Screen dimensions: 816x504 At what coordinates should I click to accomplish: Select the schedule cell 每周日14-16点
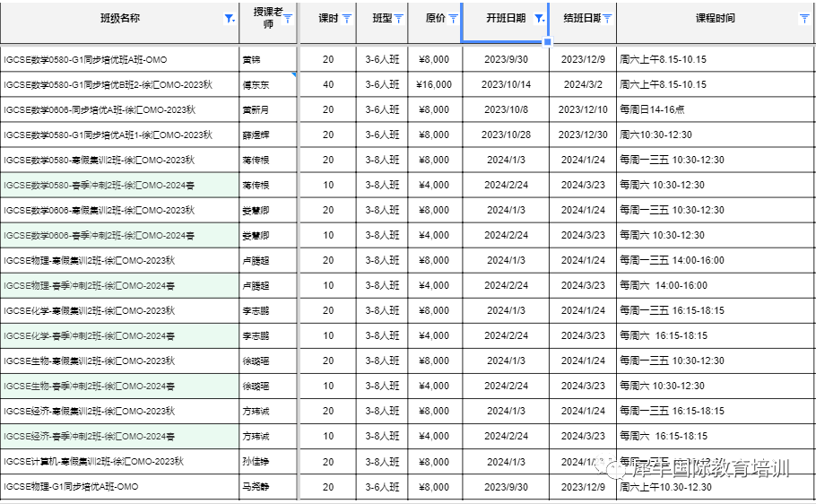[716, 109]
